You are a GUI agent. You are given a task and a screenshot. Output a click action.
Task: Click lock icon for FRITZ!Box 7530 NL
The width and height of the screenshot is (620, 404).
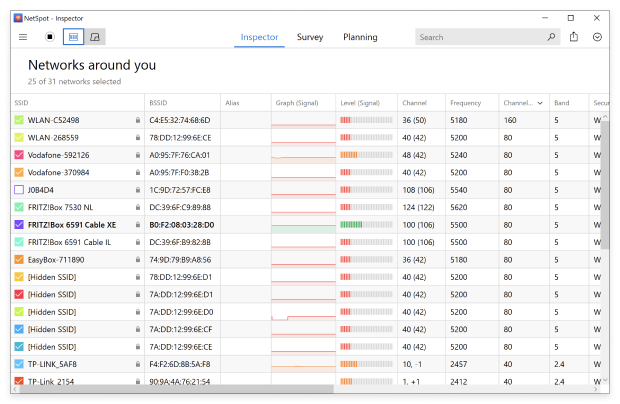tap(138, 207)
